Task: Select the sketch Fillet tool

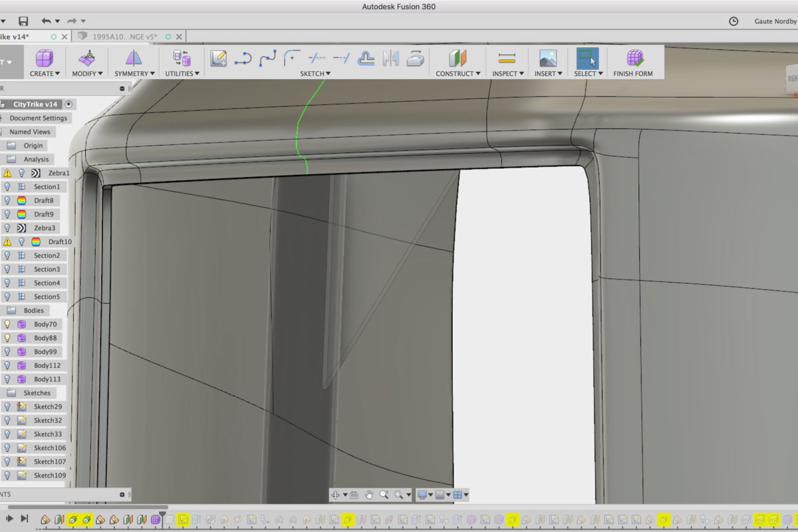Action: pyautogui.click(x=292, y=58)
